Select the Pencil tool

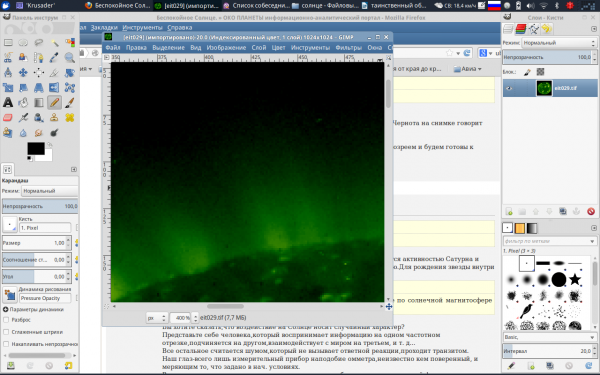54,103
